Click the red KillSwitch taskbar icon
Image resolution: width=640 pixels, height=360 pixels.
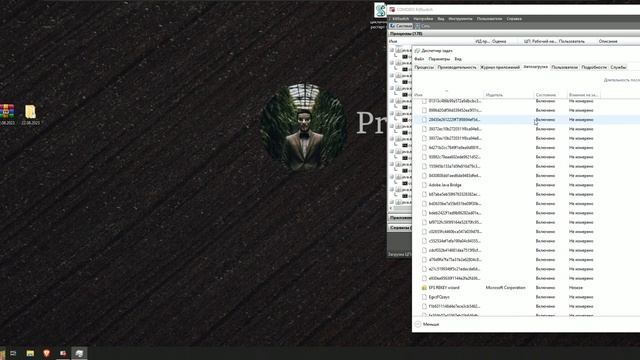click(63, 353)
